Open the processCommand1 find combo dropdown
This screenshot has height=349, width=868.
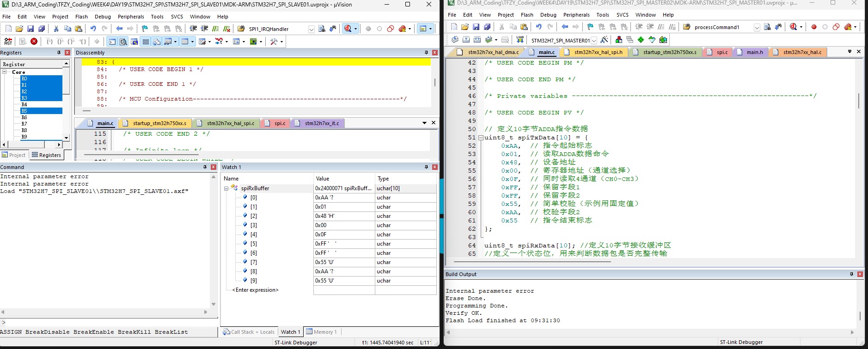[757, 27]
